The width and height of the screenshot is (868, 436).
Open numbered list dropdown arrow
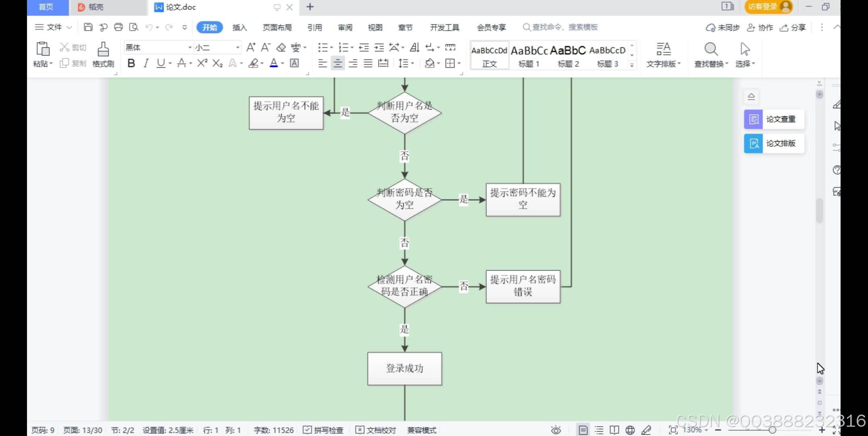(352, 48)
